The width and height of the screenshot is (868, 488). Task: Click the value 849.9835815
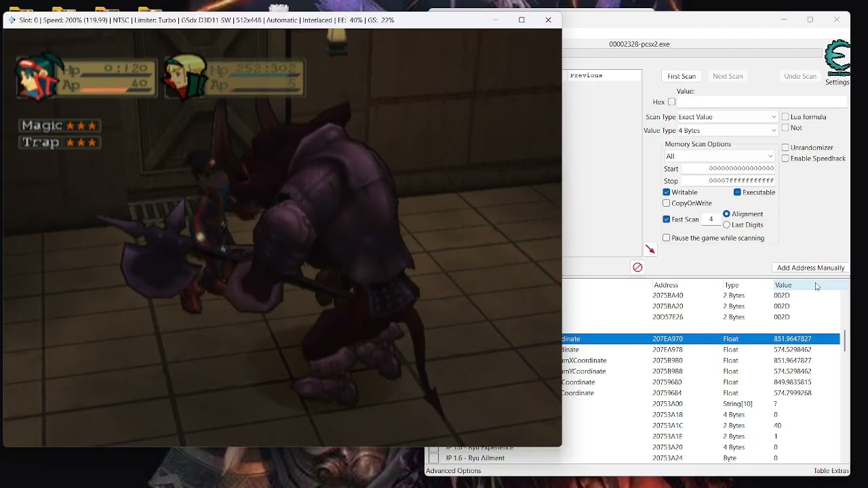click(x=792, y=382)
